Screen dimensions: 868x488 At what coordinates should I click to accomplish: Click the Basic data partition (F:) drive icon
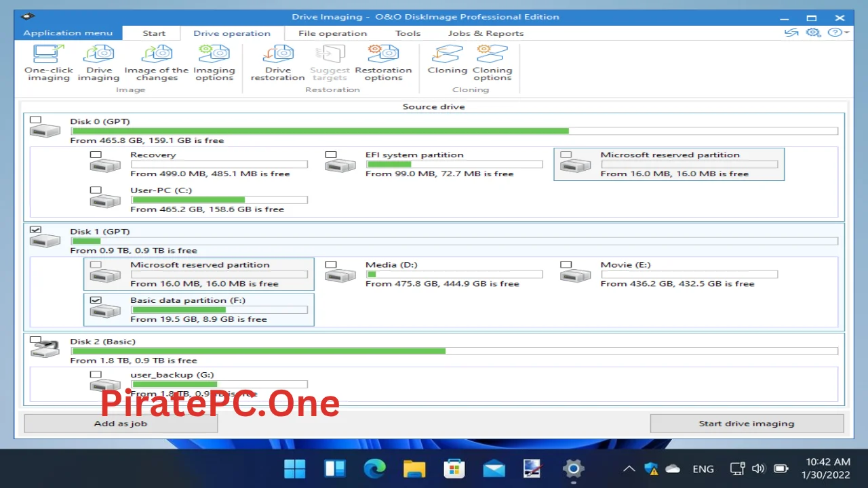(105, 310)
